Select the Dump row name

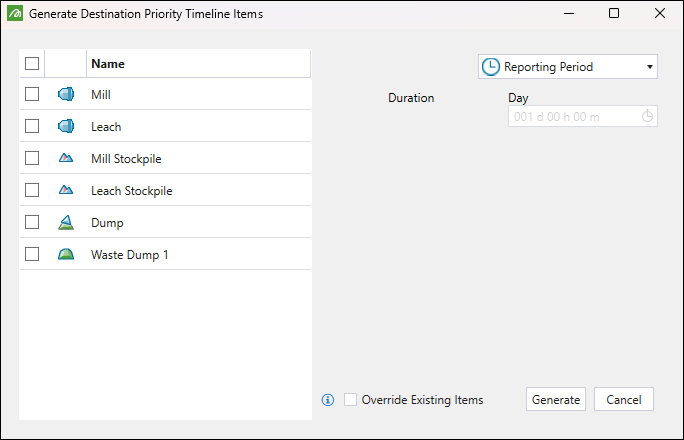pyautogui.click(x=107, y=222)
